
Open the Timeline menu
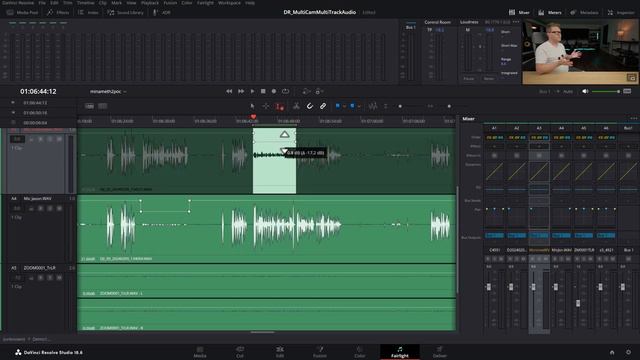coord(85,3)
